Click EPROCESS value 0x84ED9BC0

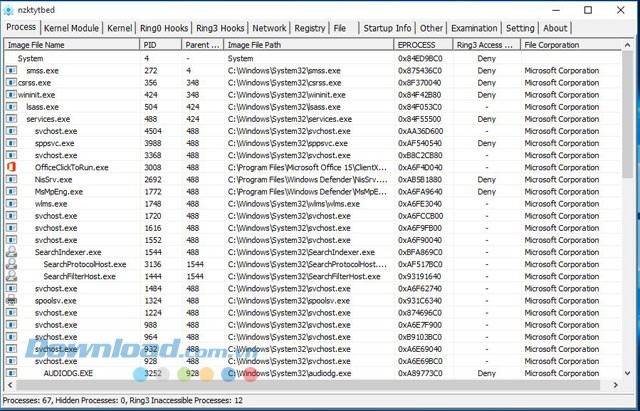(420, 58)
